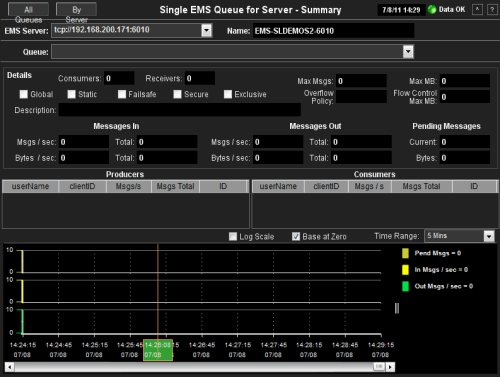Sort Producers by clientID column
500x377 pixels.
pyautogui.click(x=82, y=186)
